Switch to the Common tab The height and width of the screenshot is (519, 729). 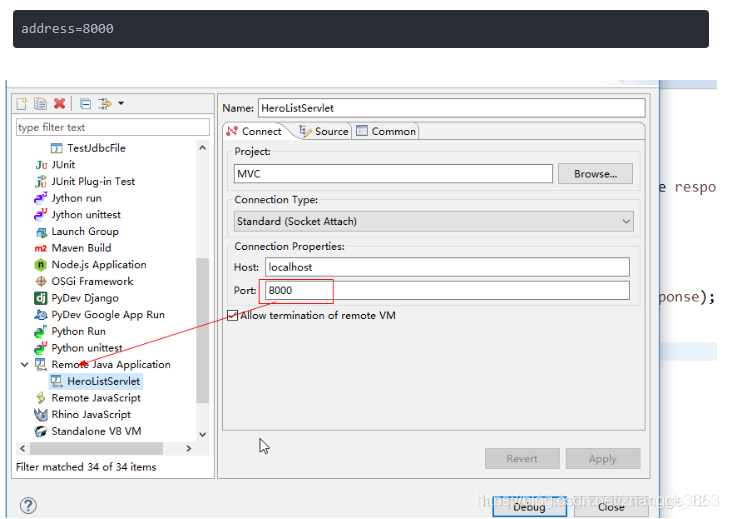(386, 132)
